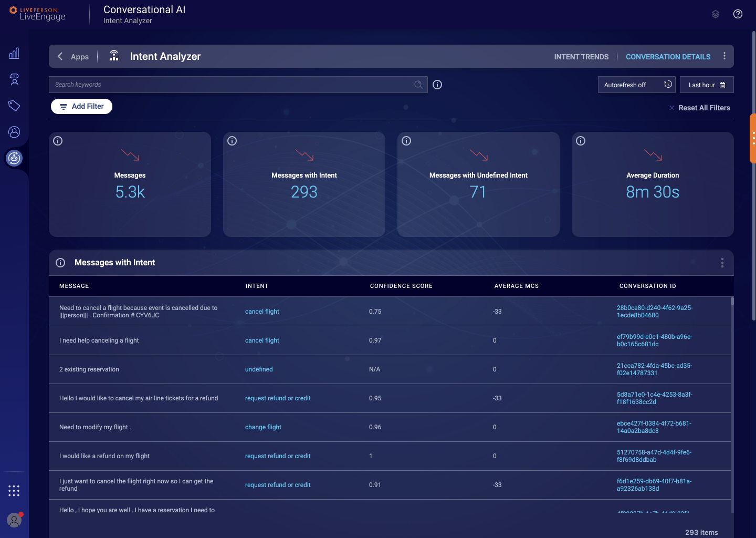756x538 pixels.
Task: Click the Messages 5.3k metric value
Action: (x=130, y=192)
